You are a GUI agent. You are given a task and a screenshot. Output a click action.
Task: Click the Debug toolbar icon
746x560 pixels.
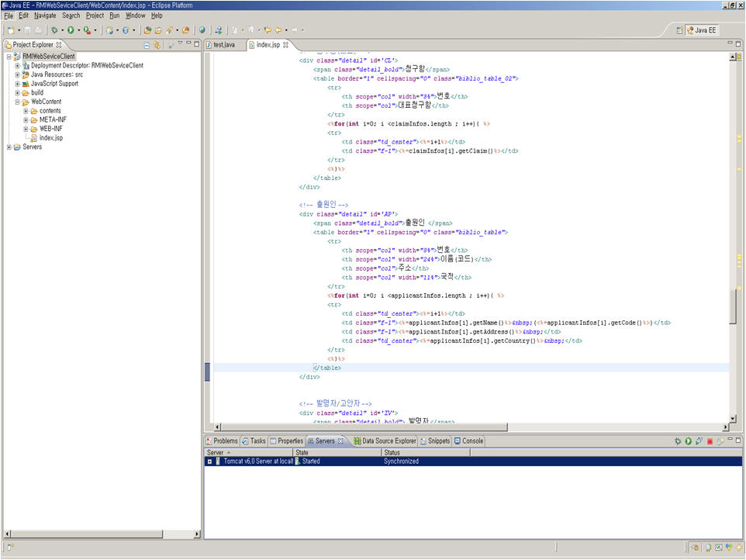pyautogui.click(x=54, y=30)
